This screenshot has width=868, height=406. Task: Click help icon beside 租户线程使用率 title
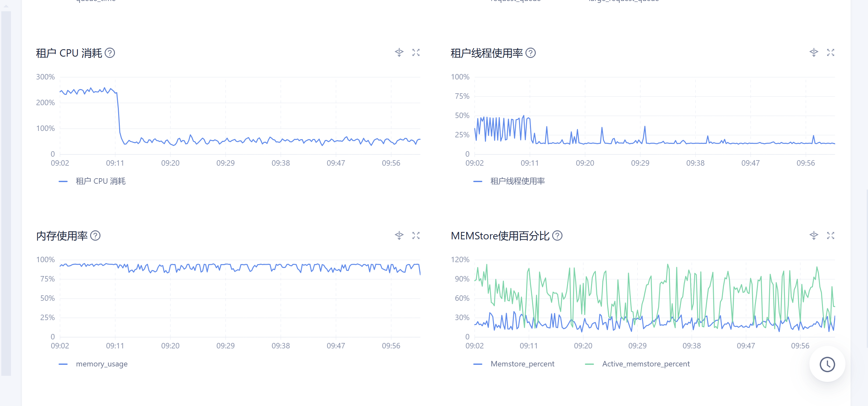click(x=530, y=53)
